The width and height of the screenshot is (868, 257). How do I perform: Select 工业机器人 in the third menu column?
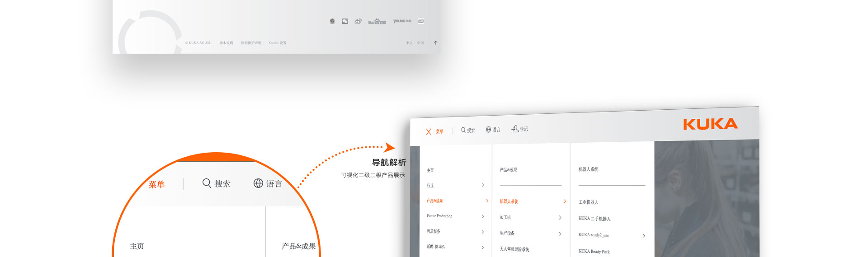coord(588,202)
